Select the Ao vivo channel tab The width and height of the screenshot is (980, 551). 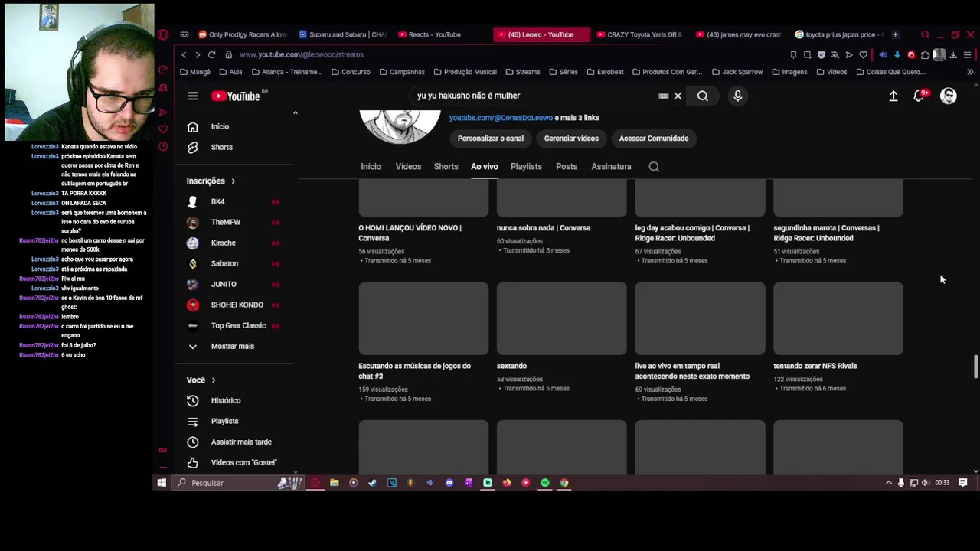(484, 166)
